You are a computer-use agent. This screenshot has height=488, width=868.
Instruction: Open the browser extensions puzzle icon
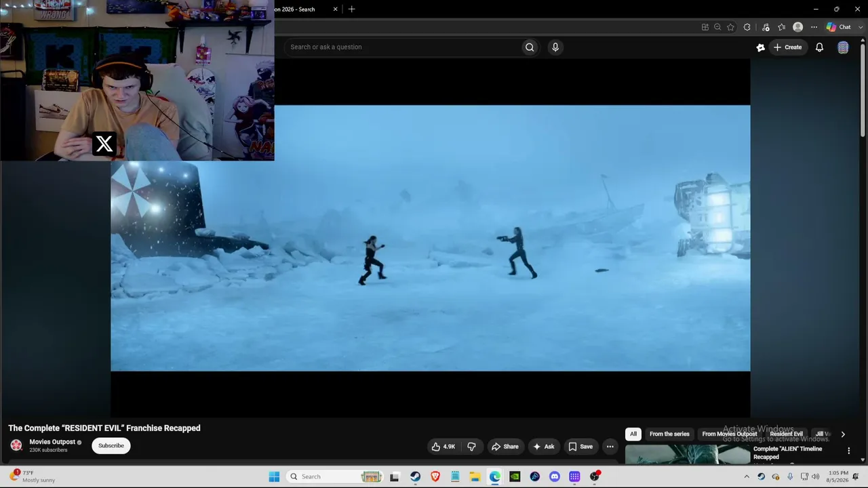[x=747, y=27]
